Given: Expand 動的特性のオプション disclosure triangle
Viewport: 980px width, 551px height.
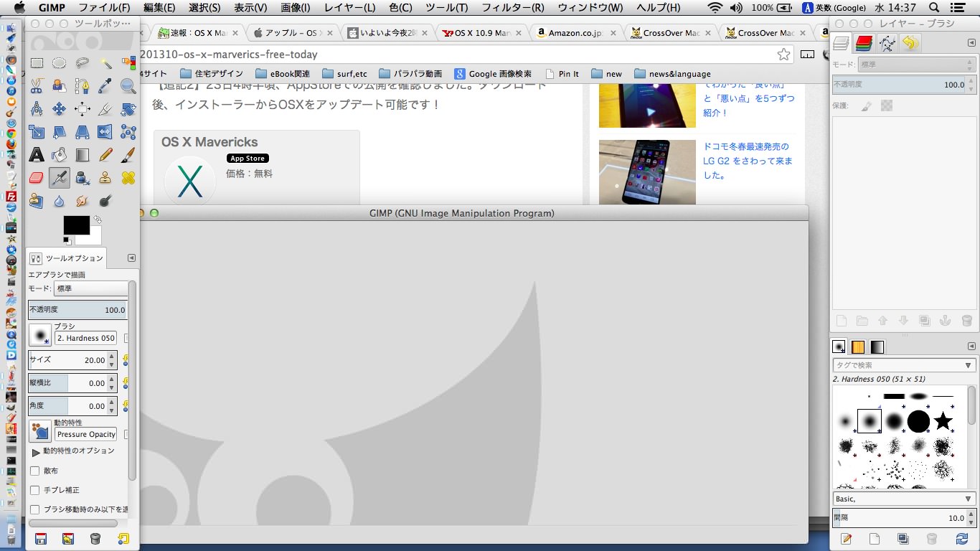Looking at the screenshot, I should coord(36,452).
